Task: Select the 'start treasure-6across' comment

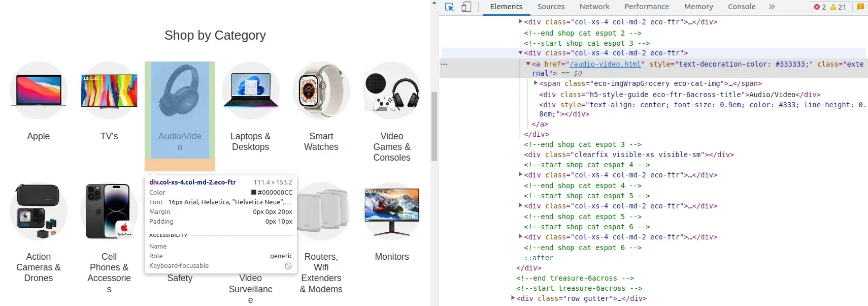Action: 579,288
